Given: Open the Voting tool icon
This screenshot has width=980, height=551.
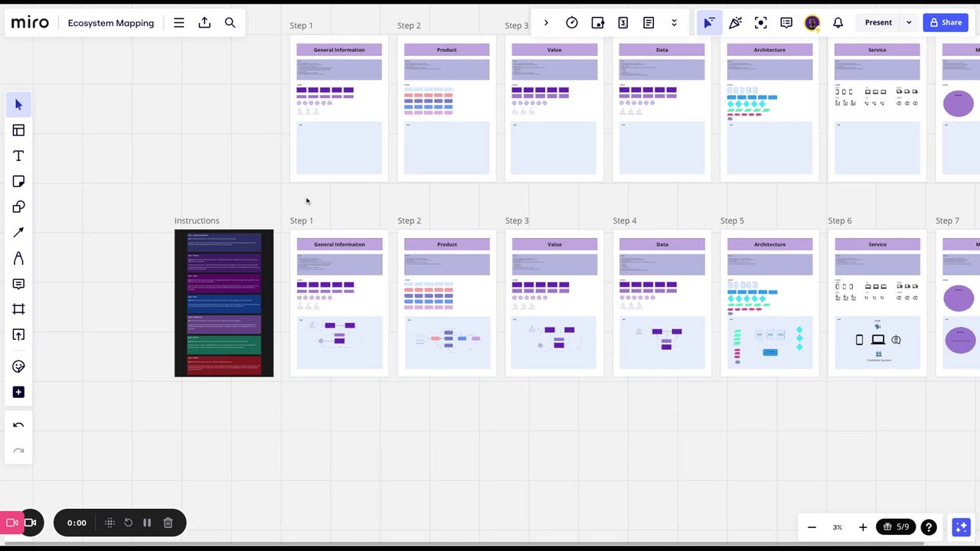Looking at the screenshot, I should [598, 23].
